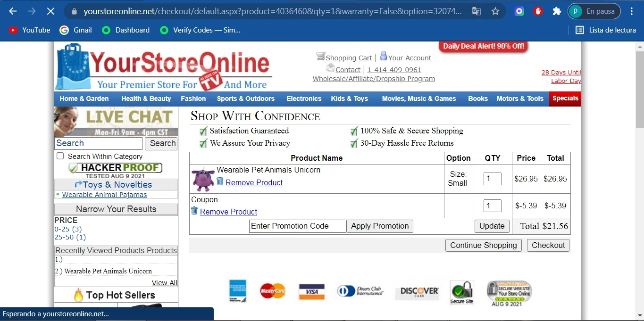Open Movies, Music & Games menu
The height and width of the screenshot is (321, 644).
[419, 99]
